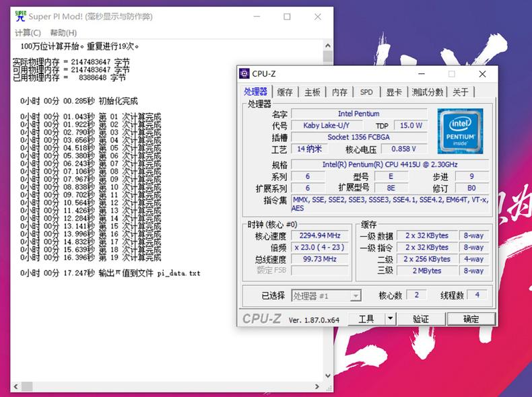Open the SPD tab

pos(366,92)
